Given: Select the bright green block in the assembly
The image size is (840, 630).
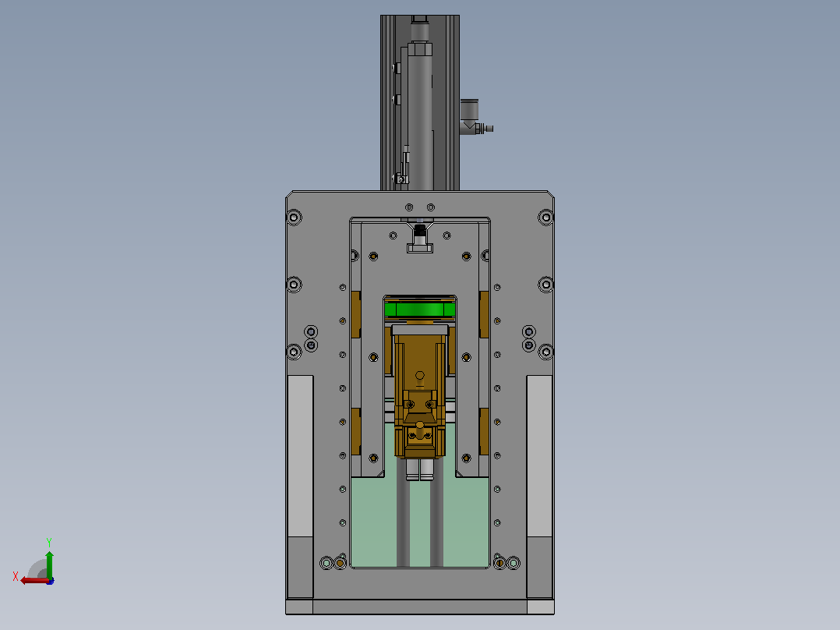Looking at the screenshot, I should pyautogui.click(x=420, y=310).
